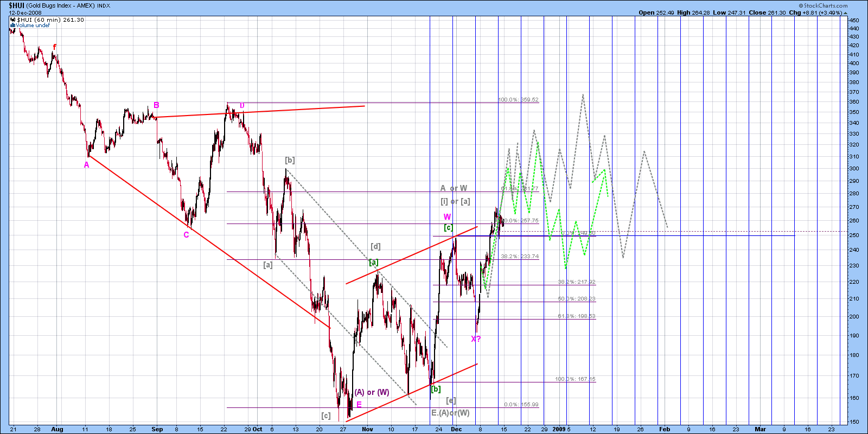Viewport: 868px width, 434px height.
Task: Click the Open 252.49 quote value
Action: [x=656, y=12]
